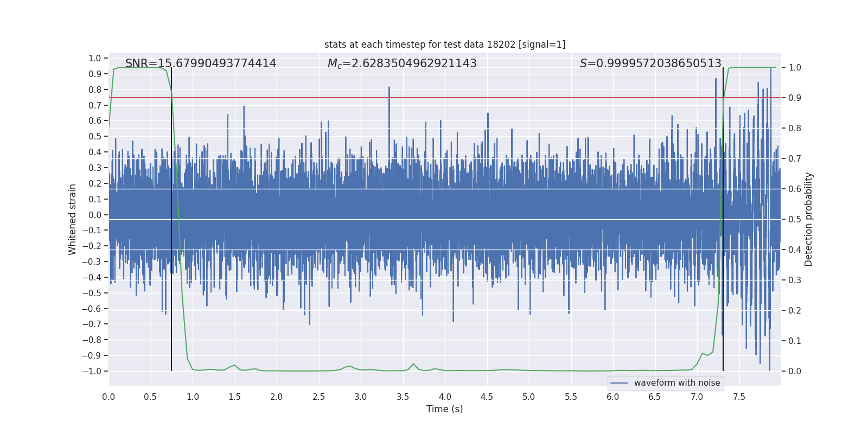
Task: Click the S=0.9999572038650513 annotation
Action: (x=650, y=63)
